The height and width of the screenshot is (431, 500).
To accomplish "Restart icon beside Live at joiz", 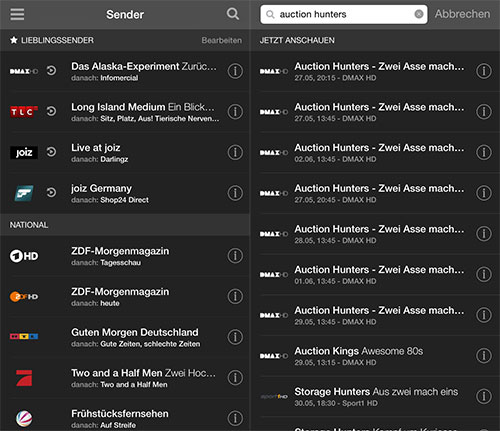I will [x=51, y=152].
